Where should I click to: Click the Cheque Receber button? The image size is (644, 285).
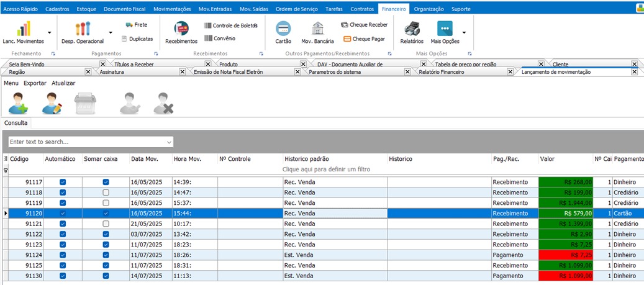click(365, 25)
